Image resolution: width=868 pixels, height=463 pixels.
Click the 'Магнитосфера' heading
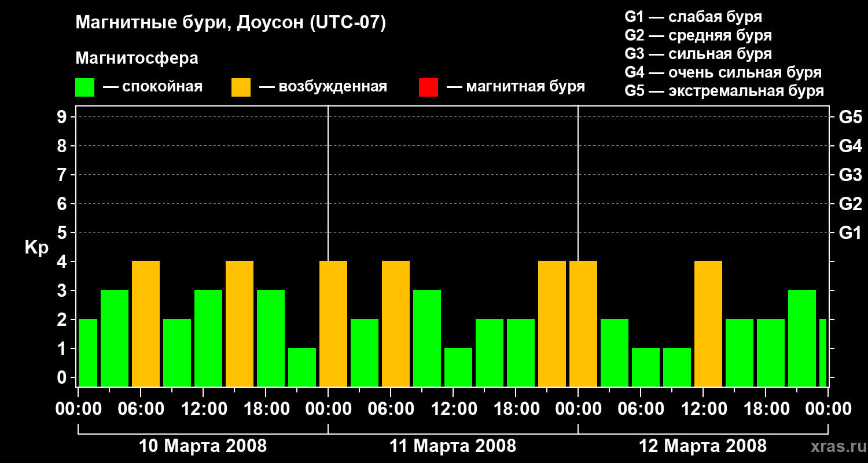coord(137,58)
